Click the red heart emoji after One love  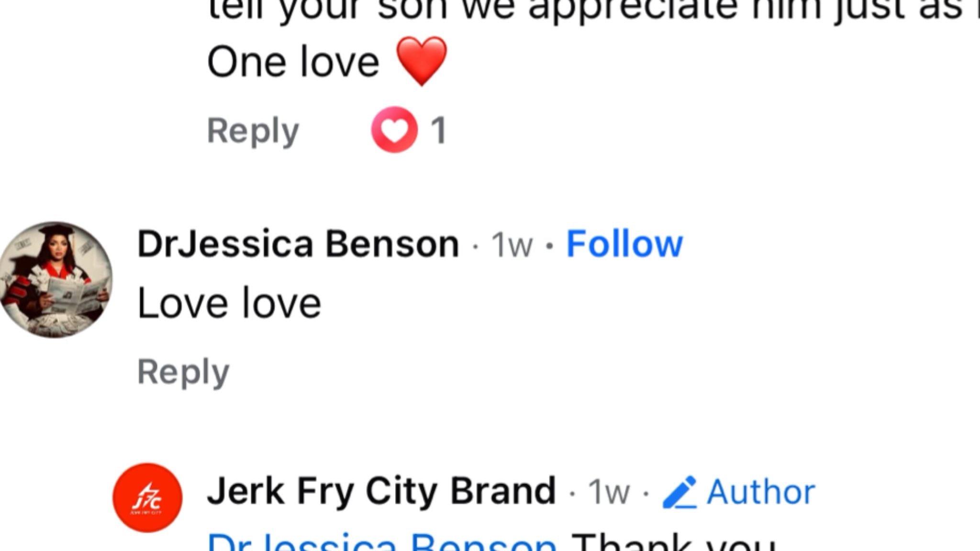[x=421, y=60]
